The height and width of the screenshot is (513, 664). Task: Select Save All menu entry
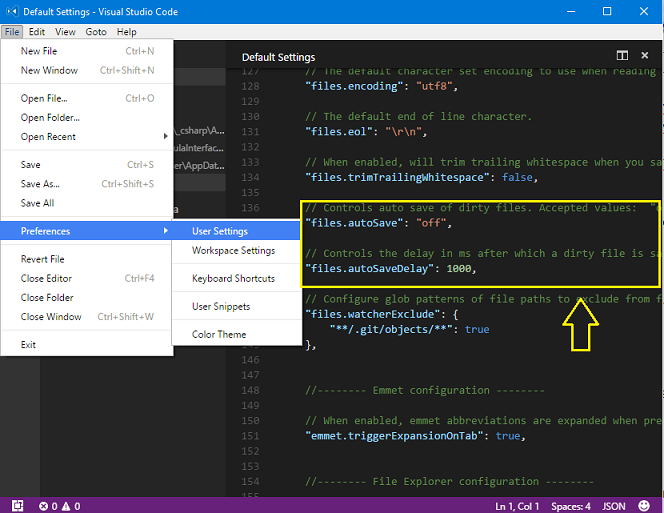point(87,203)
